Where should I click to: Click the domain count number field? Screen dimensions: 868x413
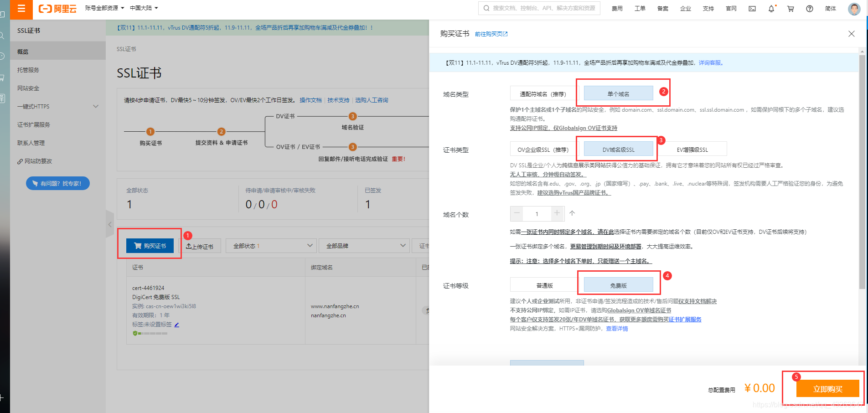point(537,213)
